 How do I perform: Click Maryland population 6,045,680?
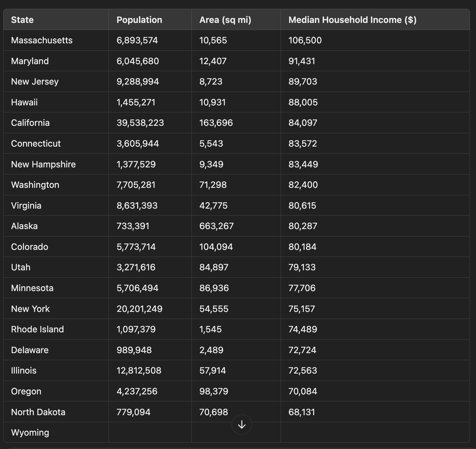click(138, 61)
